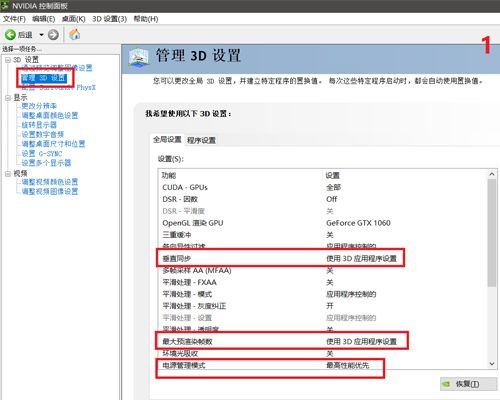Select 管理 3D 设置 in task tree
The width and height of the screenshot is (500, 400).
(44, 78)
